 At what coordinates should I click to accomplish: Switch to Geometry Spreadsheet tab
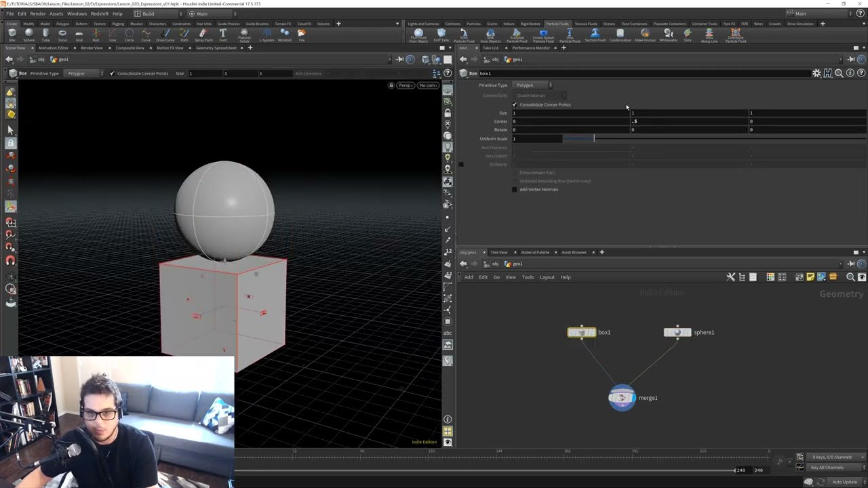coord(216,48)
